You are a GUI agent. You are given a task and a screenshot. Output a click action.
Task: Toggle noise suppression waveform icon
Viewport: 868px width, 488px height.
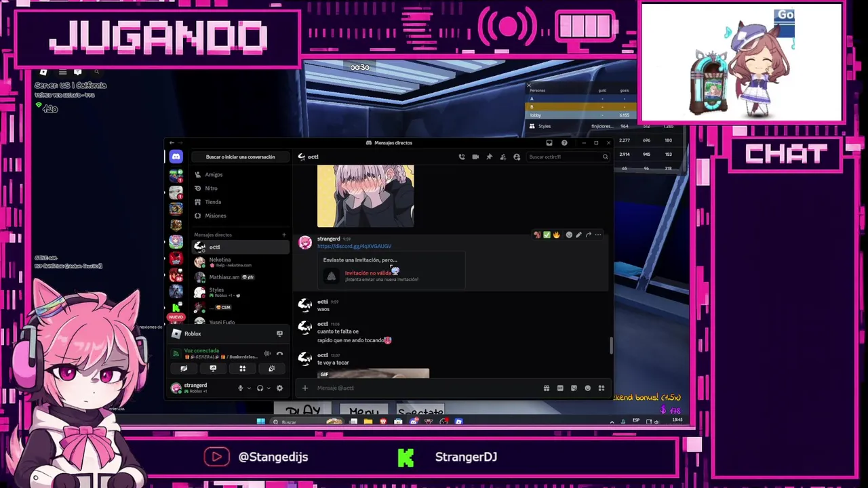pyautogui.click(x=267, y=353)
